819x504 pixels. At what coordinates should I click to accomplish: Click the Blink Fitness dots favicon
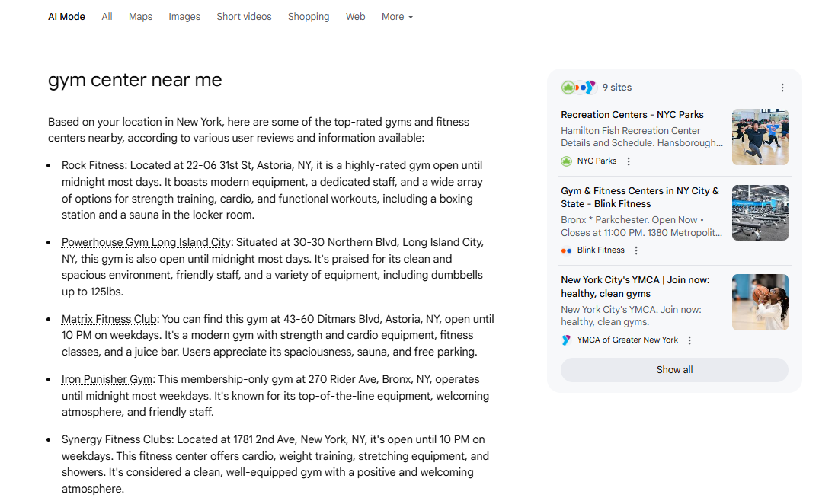point(566,250)
